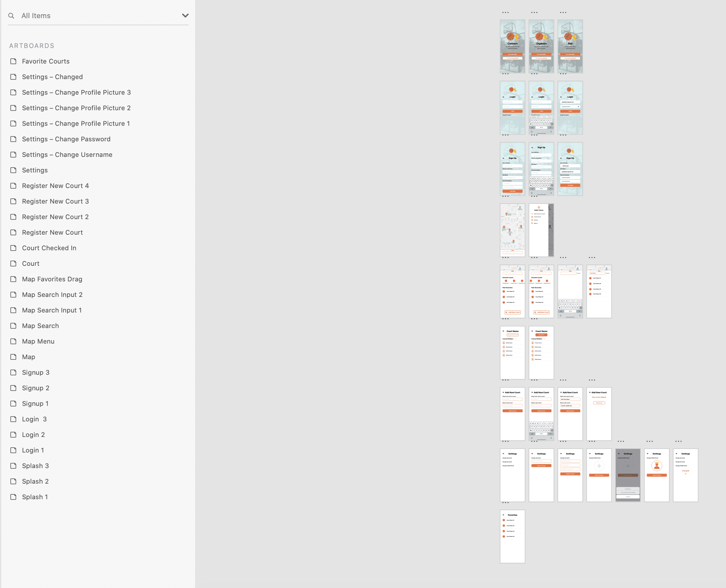The width and height of the screenshot is (726, 588).
Task: Select Map Favorites Drag artboard item
Action: 52,279
